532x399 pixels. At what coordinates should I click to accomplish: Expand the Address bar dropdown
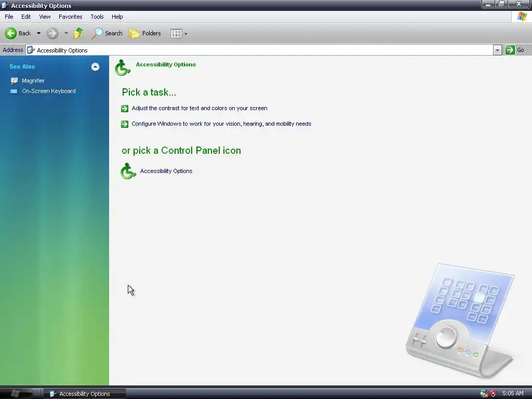point(497,50)
